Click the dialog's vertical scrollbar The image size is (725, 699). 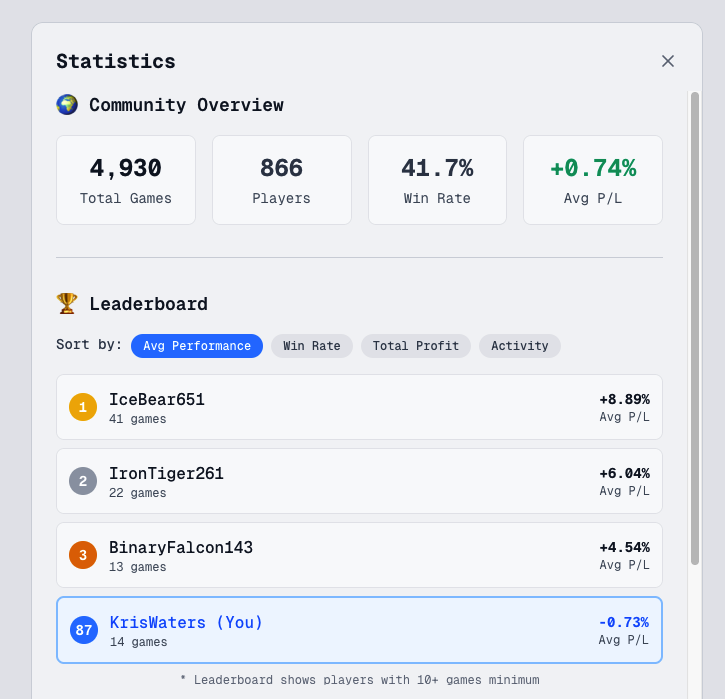[x=695, y=330]
